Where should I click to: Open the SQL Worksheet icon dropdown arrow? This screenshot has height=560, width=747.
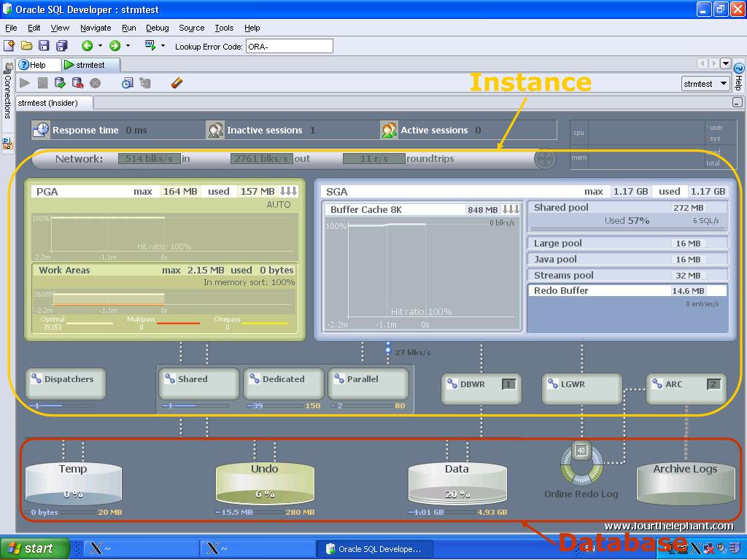[163, 46]
